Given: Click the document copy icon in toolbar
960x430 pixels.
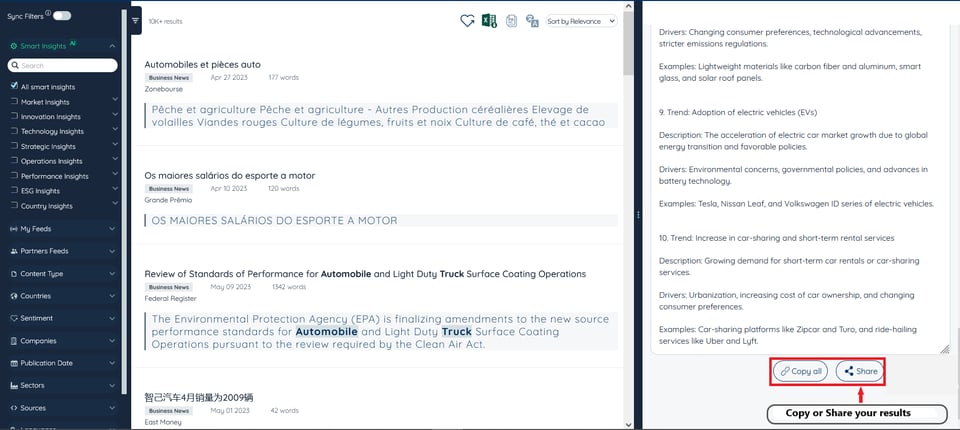Looking at the screenshot, I should coord(511,21).
